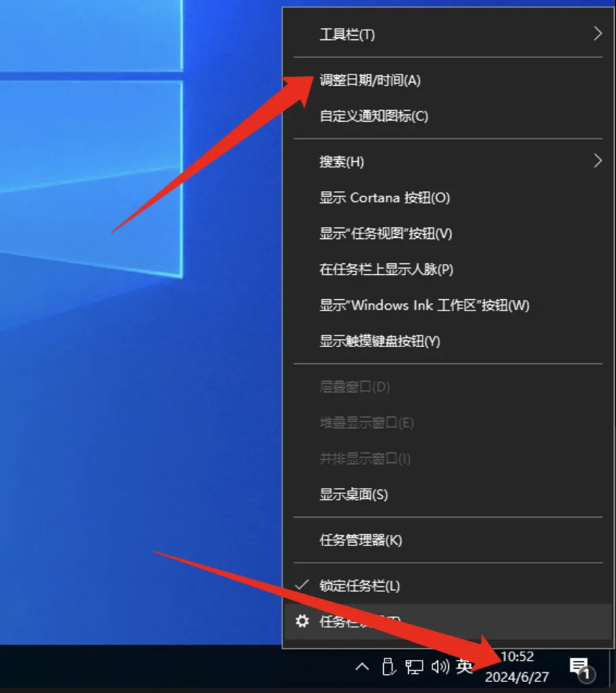Toggle 显示"任务视图"按钮(V) option
The height and width of the screenshot is (693, 616).
tap(448, 233)
